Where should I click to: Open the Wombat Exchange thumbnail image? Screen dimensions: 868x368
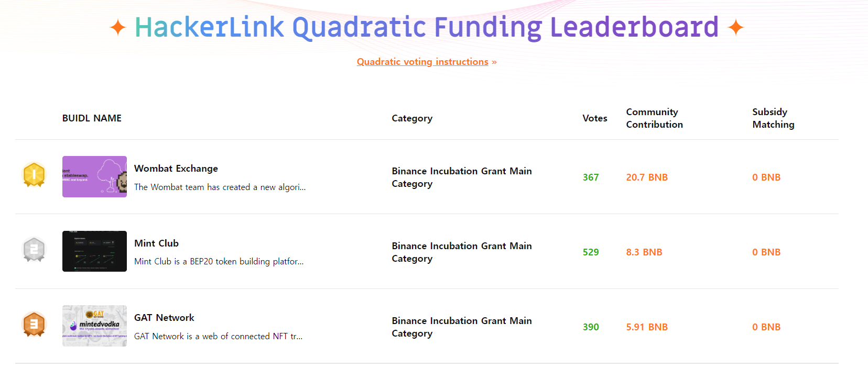coord(94,177)
